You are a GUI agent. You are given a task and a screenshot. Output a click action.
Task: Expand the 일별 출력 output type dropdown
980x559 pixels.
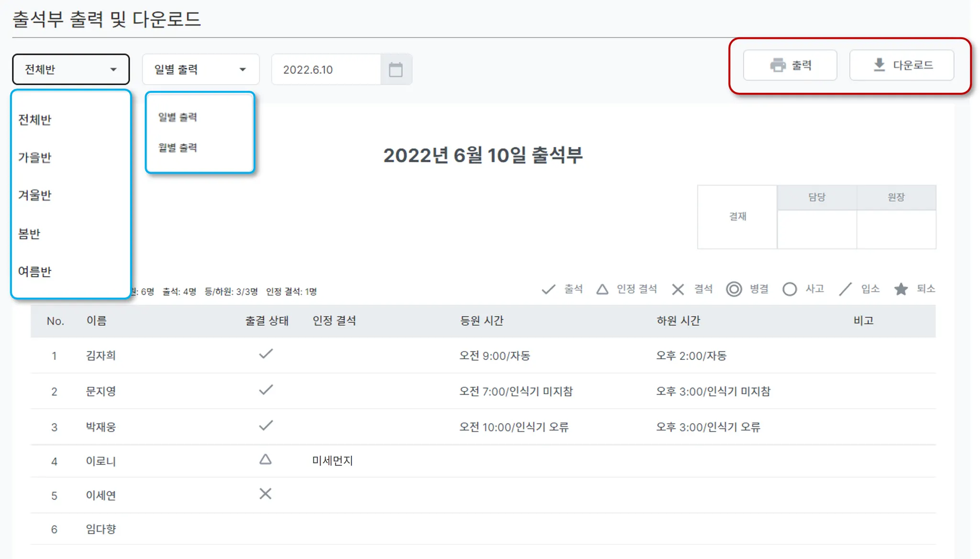[x=200, y=69]
